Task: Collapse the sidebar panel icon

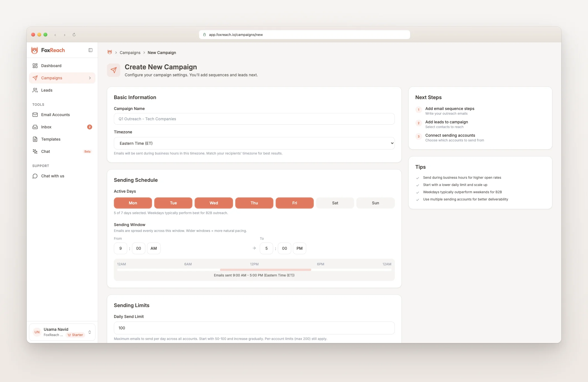Action: pos(90,50)
